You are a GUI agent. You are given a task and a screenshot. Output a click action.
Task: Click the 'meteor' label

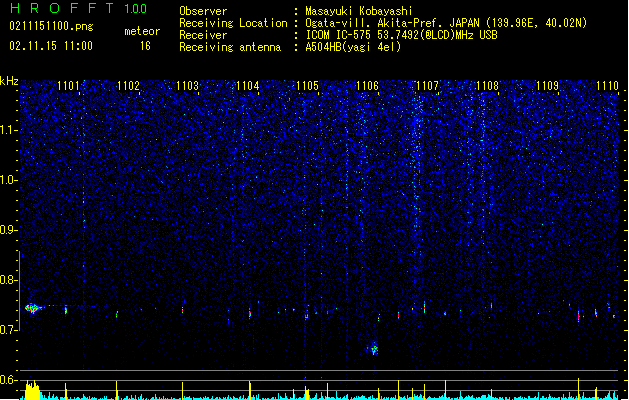coord(142,31)
